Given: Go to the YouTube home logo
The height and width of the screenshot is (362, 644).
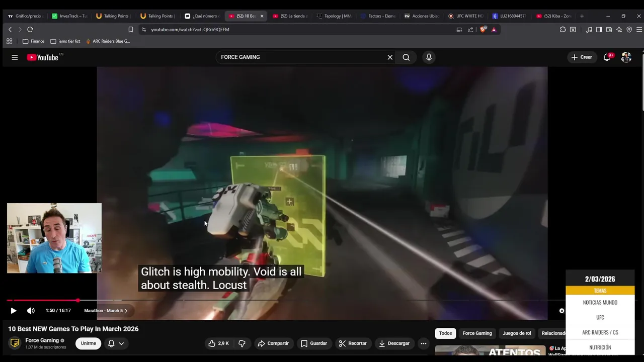Looking at the screenshot, I should pos(43,57).
